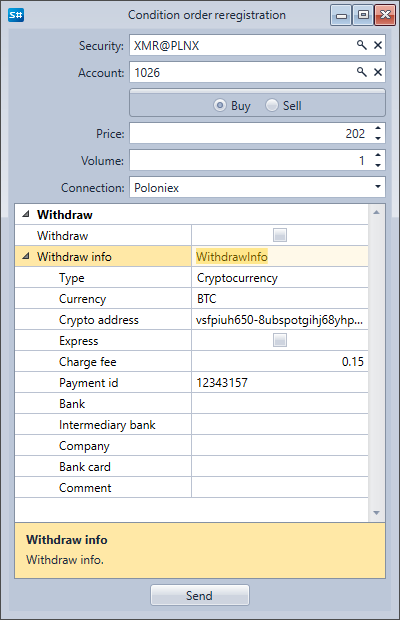Click the S# application icon
Screen dimensions: 400x620
click(x=16, y=15)
